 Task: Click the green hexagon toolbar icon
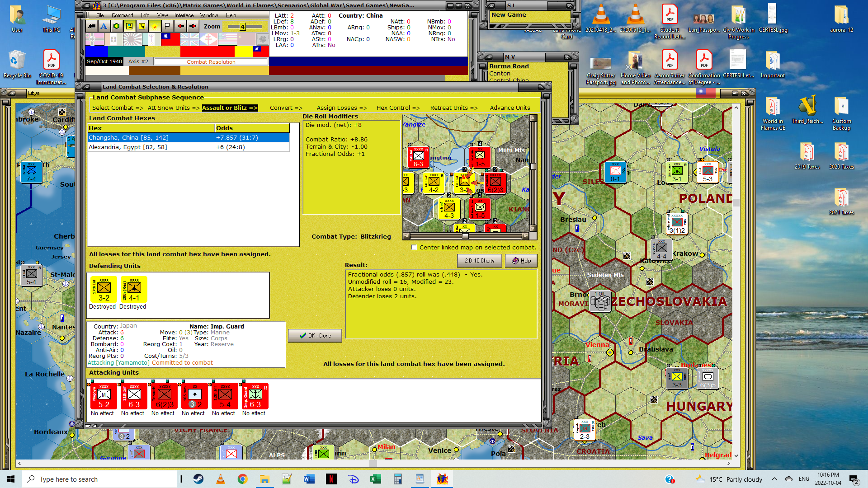pos(117,26)
